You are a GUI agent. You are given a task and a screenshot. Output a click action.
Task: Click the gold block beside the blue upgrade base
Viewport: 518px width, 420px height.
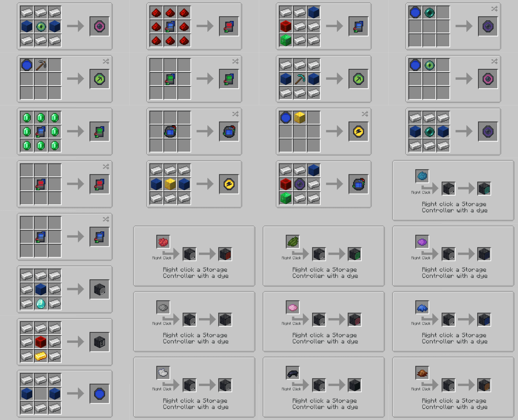[x=300, y=118]
